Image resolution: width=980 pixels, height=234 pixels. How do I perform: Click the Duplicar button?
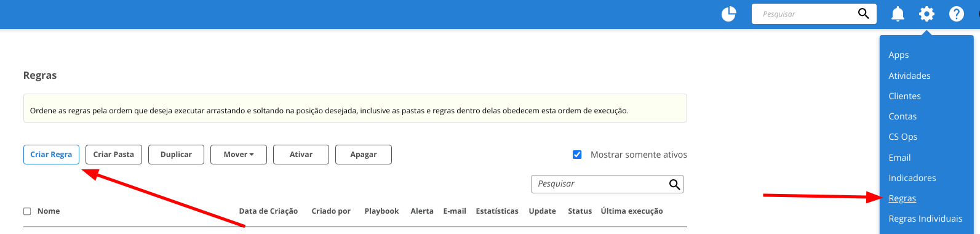pos(176,155)
